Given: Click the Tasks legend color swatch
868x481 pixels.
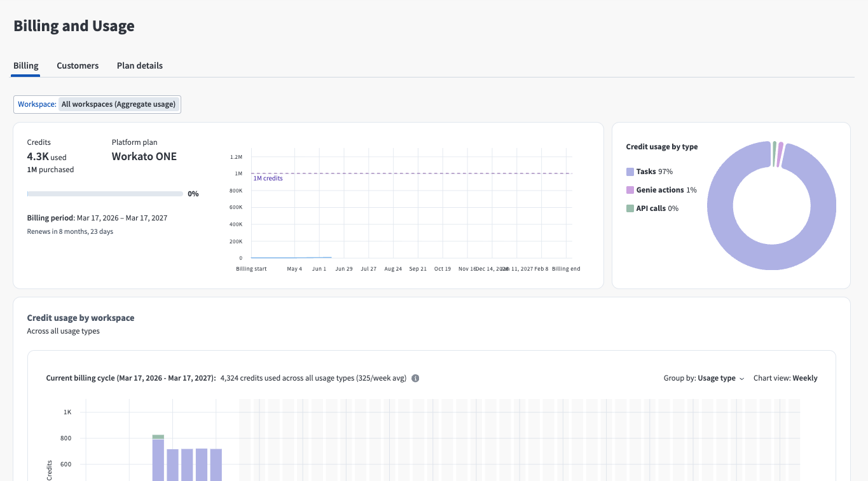Looking at the screenshot, I should click(630, 172).
